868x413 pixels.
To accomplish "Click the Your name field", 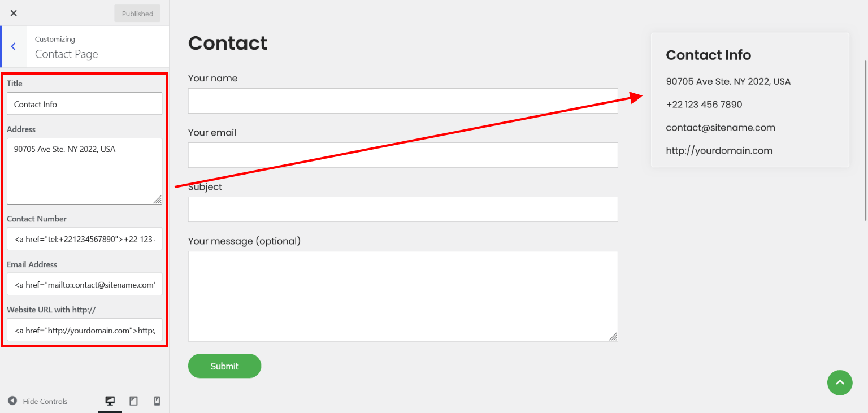I will pos(403,101).
